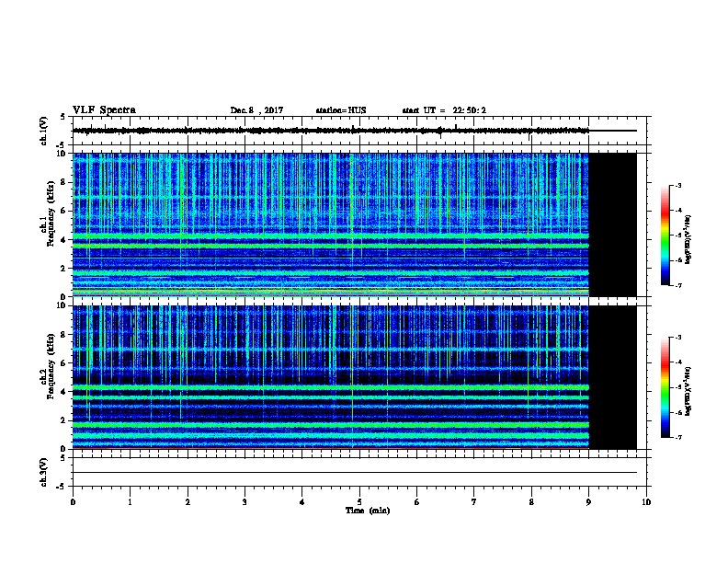Screen dimensions: 728x563
Task: Click time axis tick label "9"
Action: pyautogui.click(x=588, y=502)
